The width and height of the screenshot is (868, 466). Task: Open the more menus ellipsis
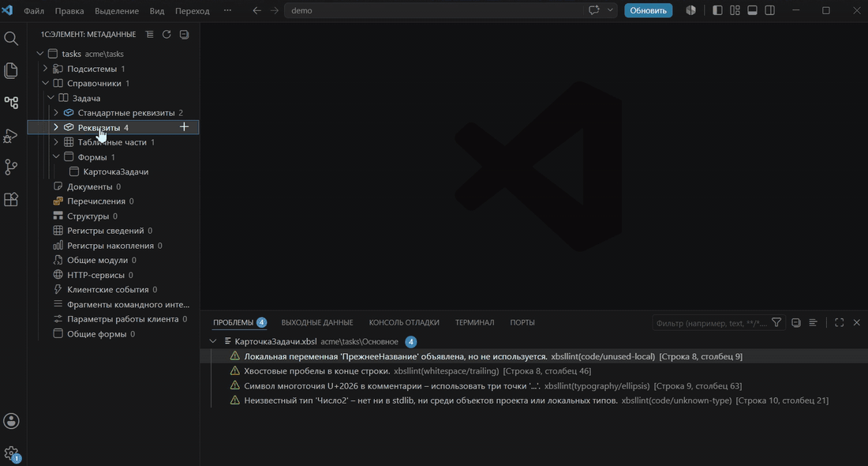[x=227, y=10]
